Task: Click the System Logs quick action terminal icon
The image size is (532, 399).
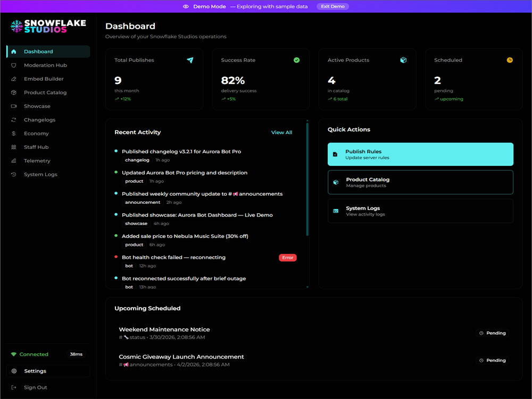Action: tap(336, 211)
